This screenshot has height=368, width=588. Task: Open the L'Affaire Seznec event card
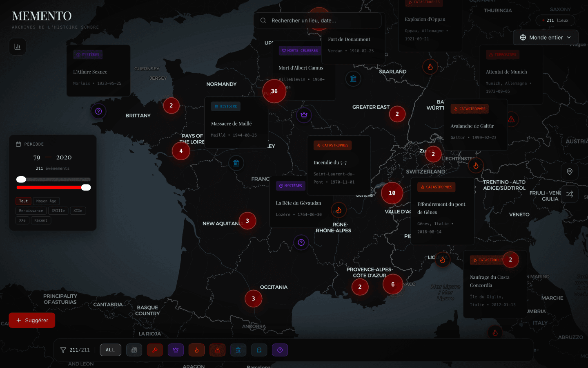pyautogui.click(x=98, y=71)
